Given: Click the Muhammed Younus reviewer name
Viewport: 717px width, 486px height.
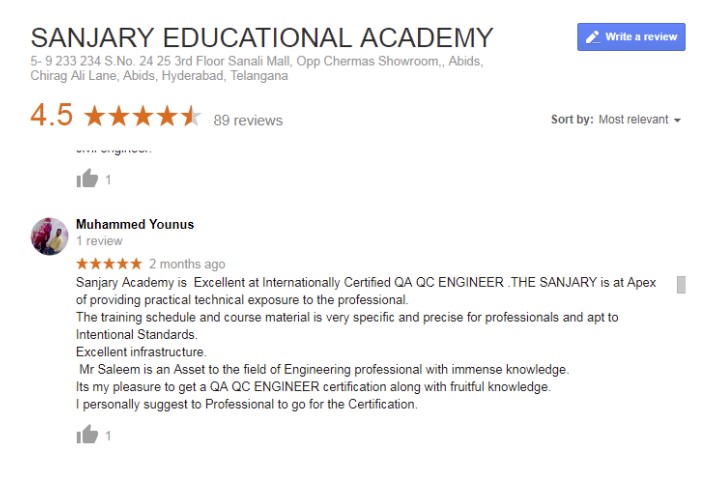Looking at the screenshot, I should pos(135,224).
